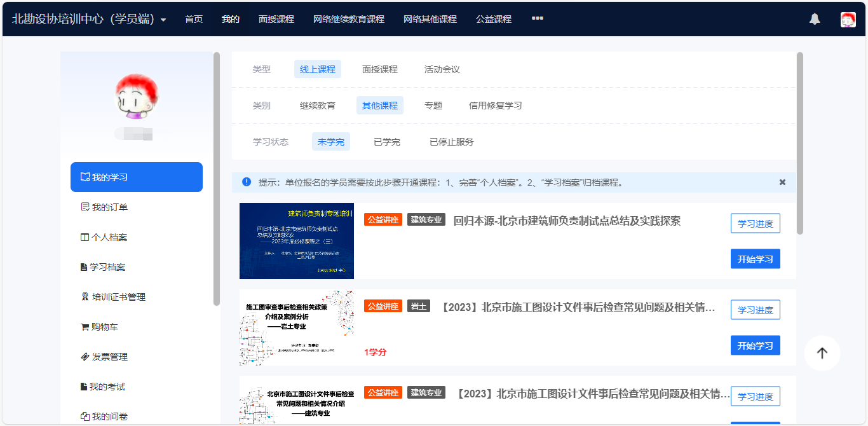Click the 培训证书管理 badge icon

85,297
